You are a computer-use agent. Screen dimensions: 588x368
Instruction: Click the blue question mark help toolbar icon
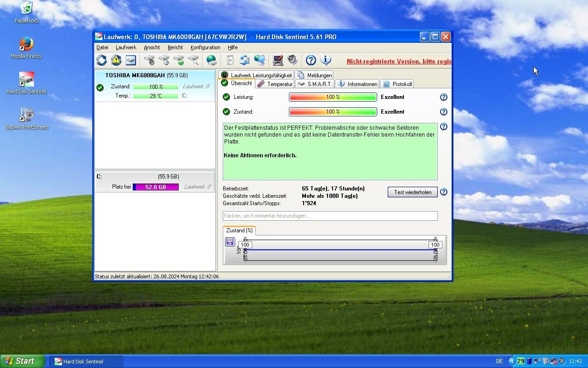[311, 60]
